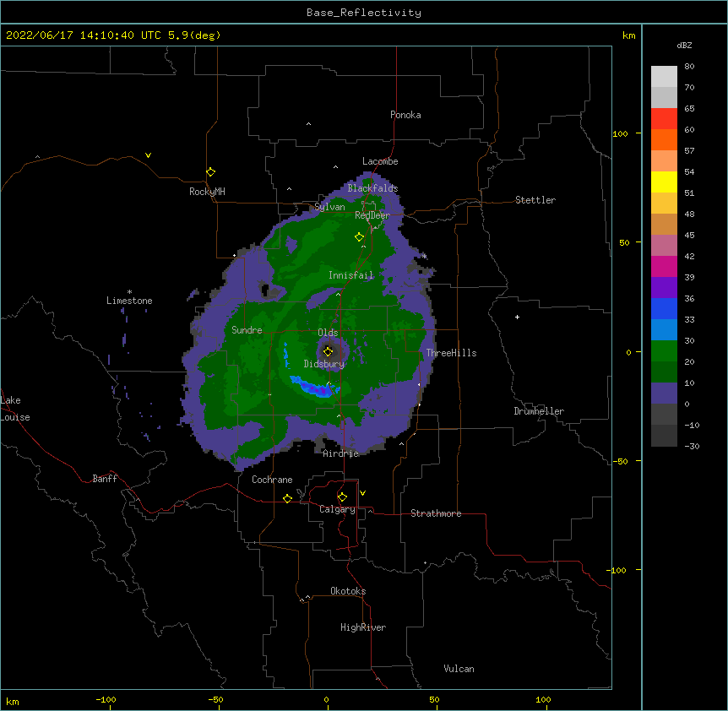Viewport: 728px width, 711px height.
Task: Click the Stettler city label
Action: coord(535,200)
